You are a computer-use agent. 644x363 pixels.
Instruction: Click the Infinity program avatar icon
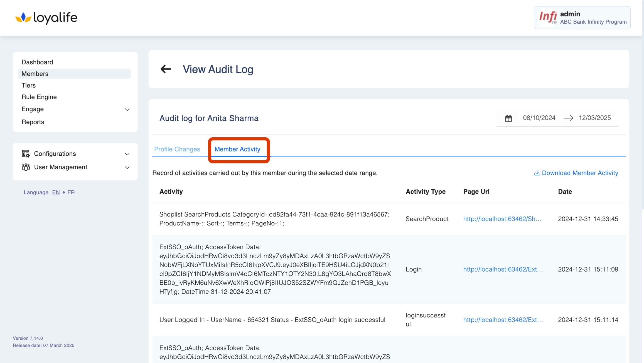(547, 18)
